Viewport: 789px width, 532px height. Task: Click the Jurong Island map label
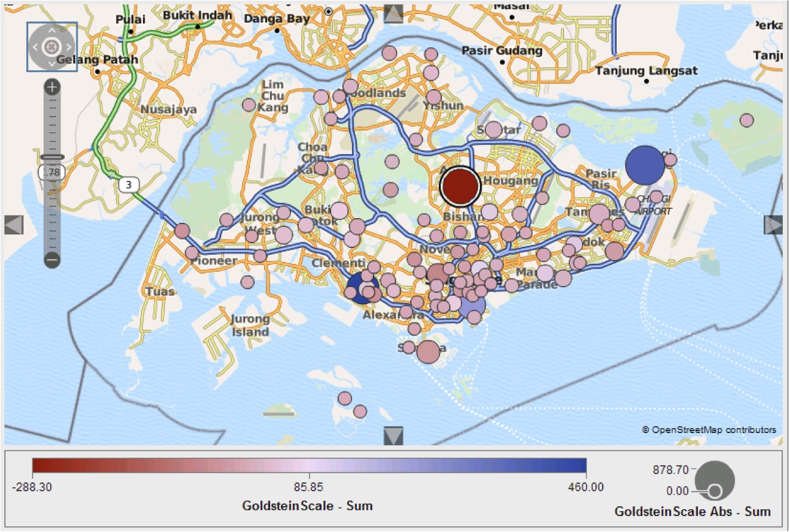pyautogui.click(x=250, y=326)
